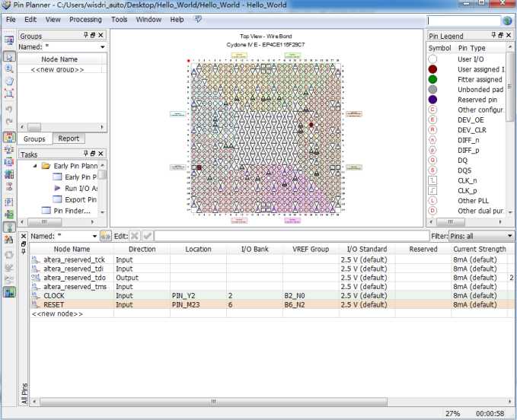Show differential pin pair connections icon
517x420 pixels.
click(9, 174)
